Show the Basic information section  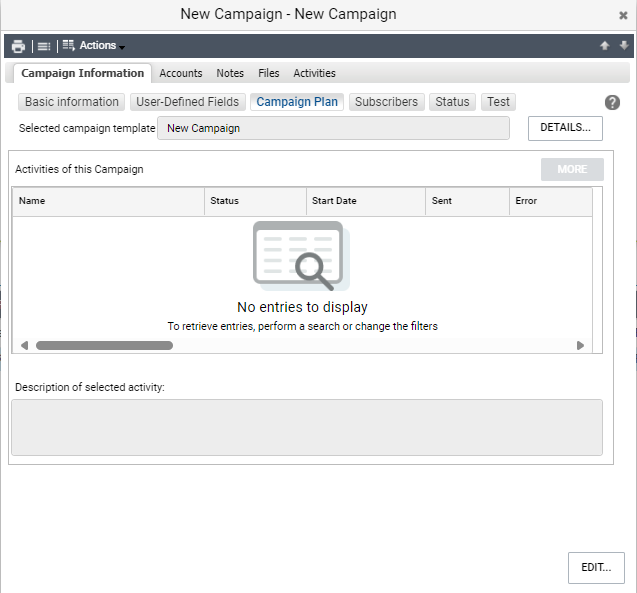(x=72, y=102)
